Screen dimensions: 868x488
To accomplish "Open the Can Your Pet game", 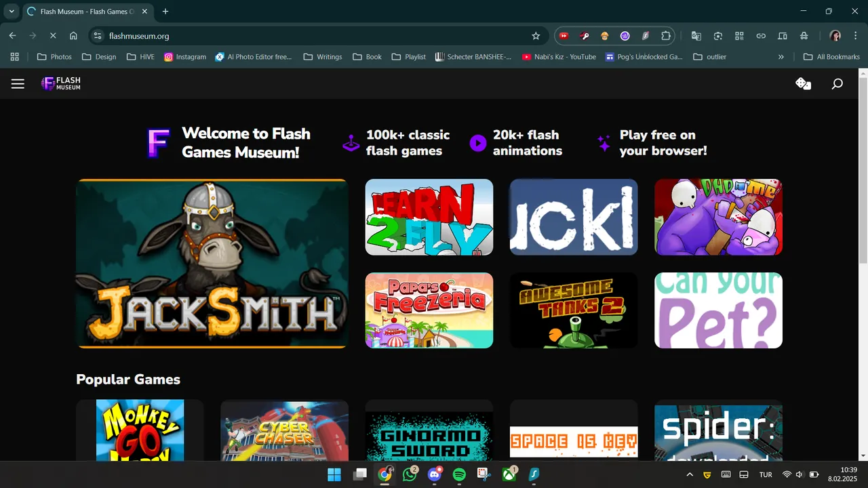I will pos(718,310).
